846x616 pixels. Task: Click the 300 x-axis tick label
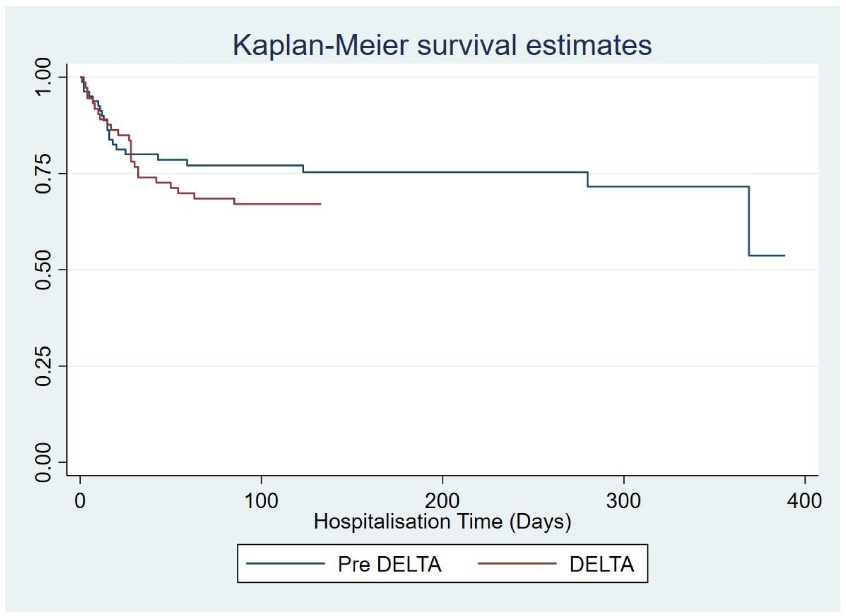tap(624, 501)
